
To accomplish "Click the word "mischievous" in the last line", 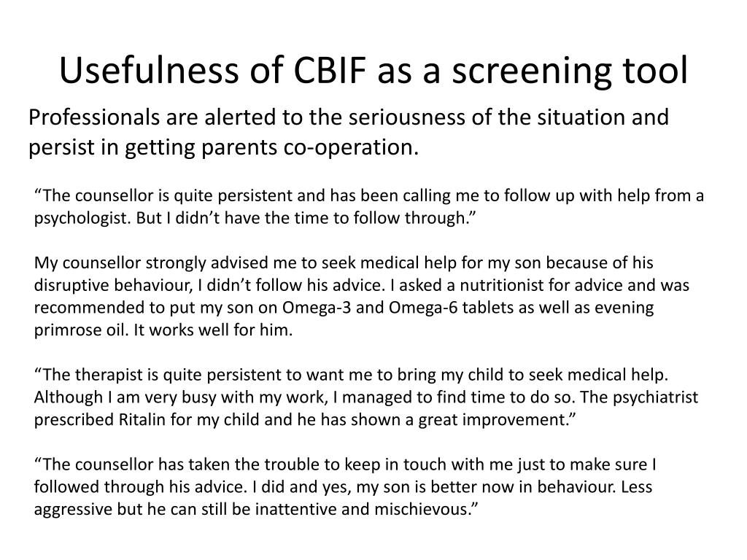I will (x=427, y=509).
